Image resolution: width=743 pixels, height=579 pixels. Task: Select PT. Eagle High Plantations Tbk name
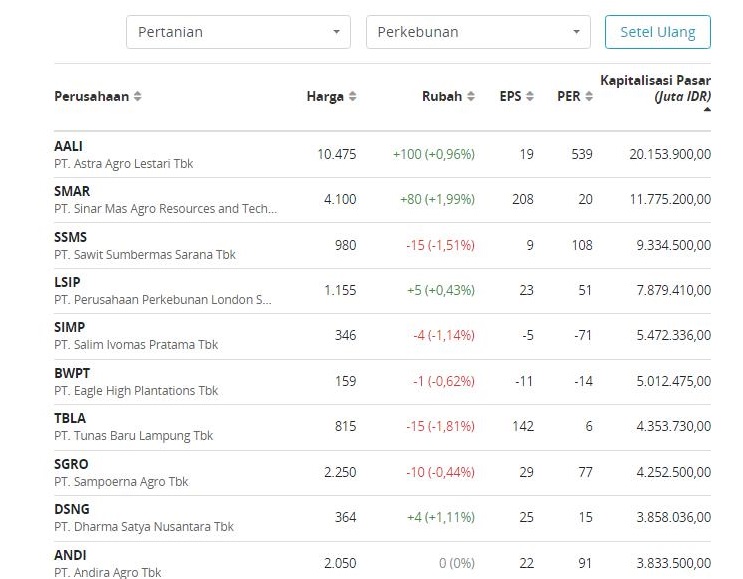(x=136, y=390)
